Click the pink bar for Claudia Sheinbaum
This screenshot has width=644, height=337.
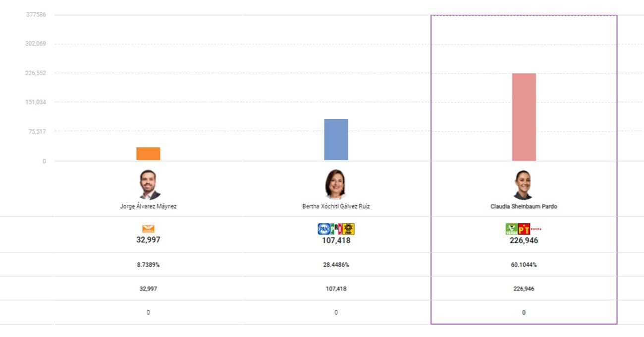[x=524, y=117]
